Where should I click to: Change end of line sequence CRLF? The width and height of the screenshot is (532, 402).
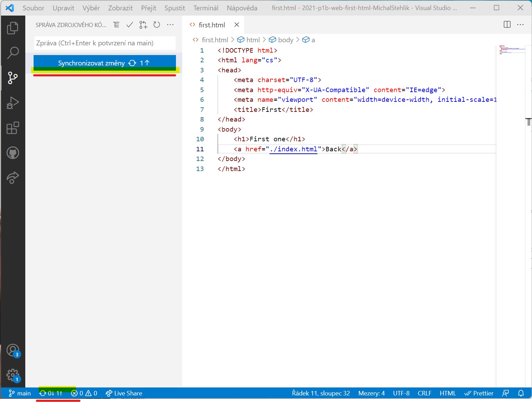click(425, 393)
